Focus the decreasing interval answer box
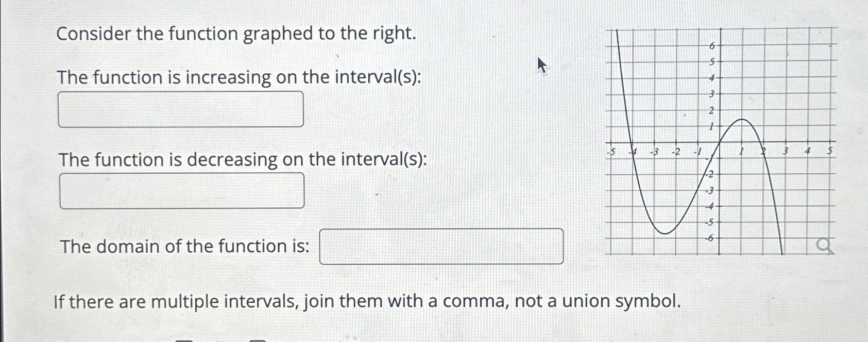This screenshot has height=342, width=868. [x=182, y=191]
